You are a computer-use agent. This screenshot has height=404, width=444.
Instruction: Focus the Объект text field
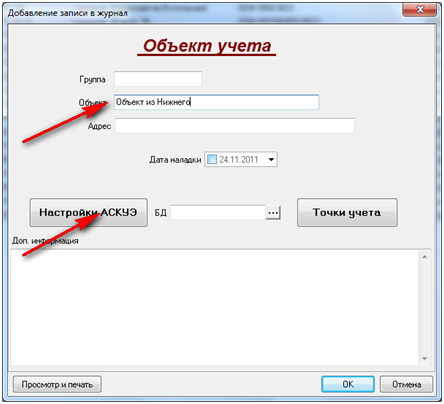(x=216, y=102)
